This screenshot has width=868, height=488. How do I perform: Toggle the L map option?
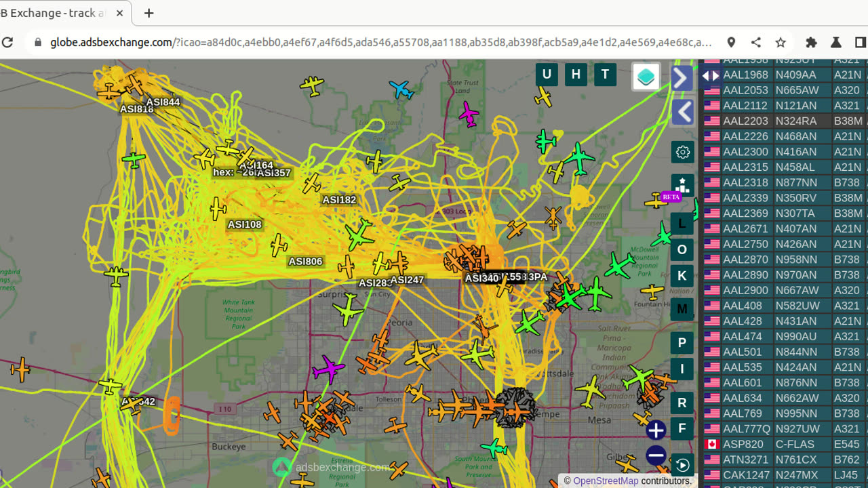coord(682,223)
